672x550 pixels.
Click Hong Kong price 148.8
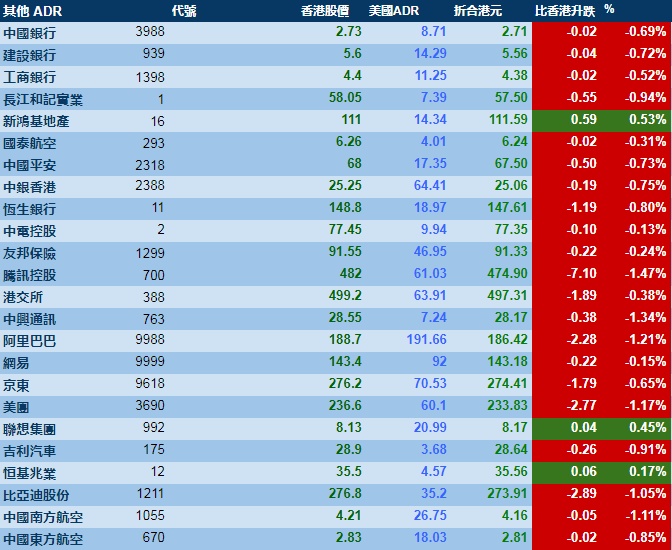click(345, 207)
